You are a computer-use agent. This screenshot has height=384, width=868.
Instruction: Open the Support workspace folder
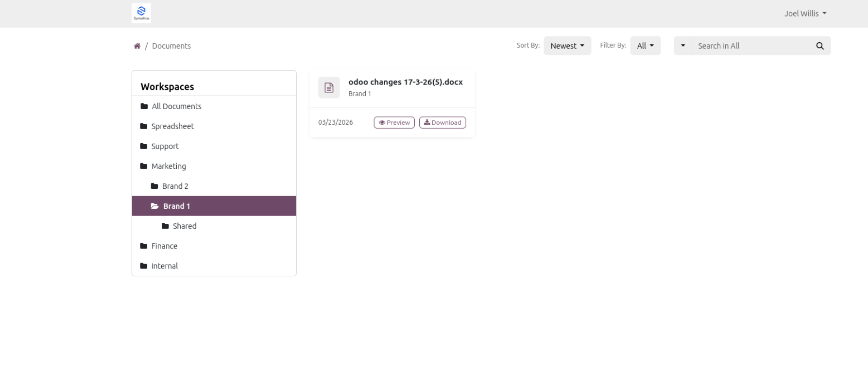tap(214, 146)
